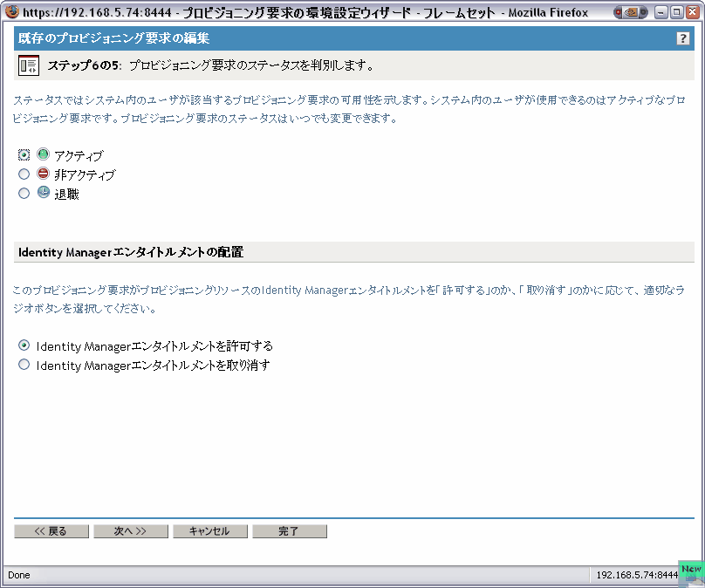Image resolution: width=705 pixels, height=588 pixels.
Task: Select the アクティブ radio button
Action: [24, 154]
